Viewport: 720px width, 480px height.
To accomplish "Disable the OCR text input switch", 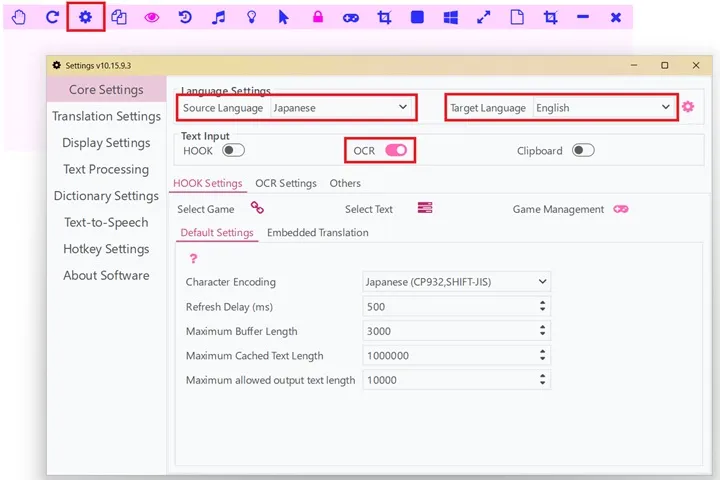I will point(396,150).
